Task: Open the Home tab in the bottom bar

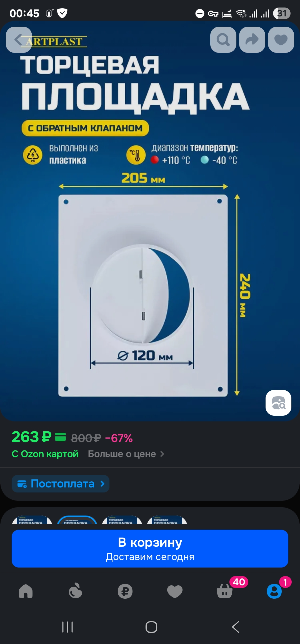Action: (26, 591)
